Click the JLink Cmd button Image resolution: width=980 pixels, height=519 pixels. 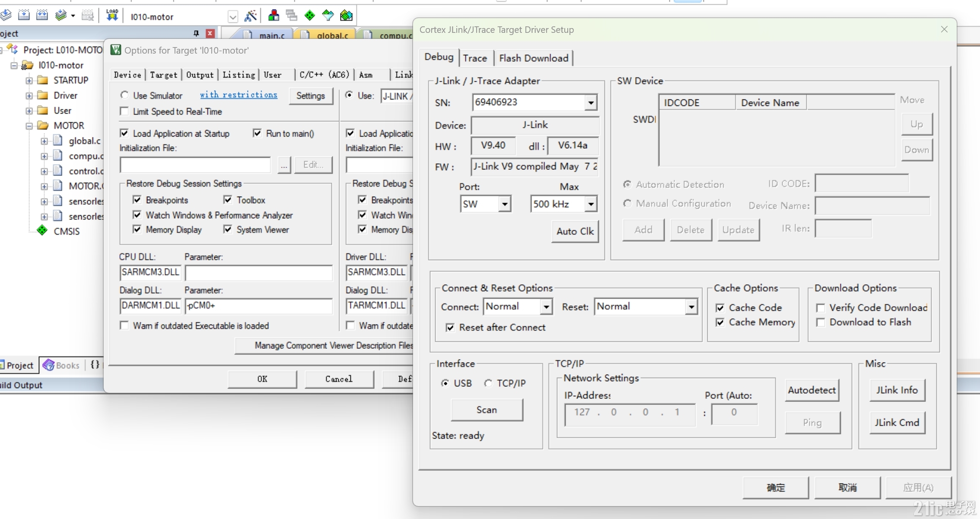(x=897, y=422)
